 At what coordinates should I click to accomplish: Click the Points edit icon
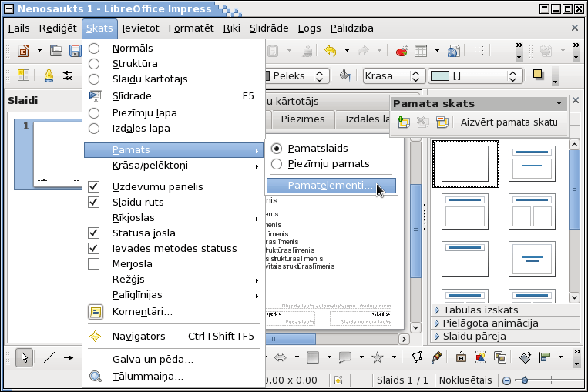click(x=417, y=357)
